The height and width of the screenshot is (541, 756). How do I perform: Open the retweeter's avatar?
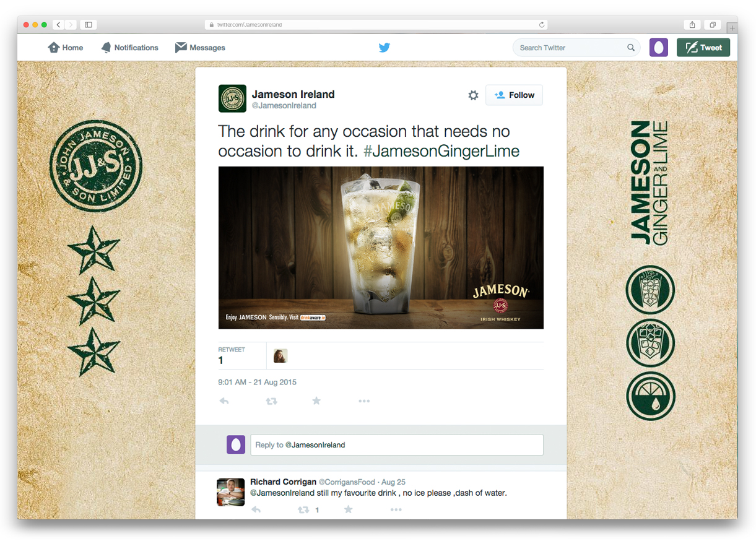click(x=280, y=356)
